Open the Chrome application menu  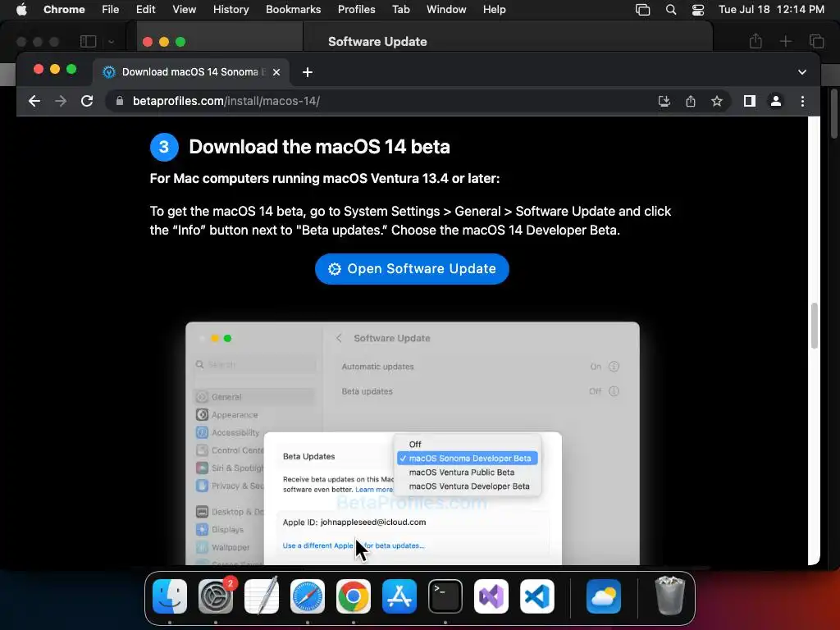tap(64, 9)
